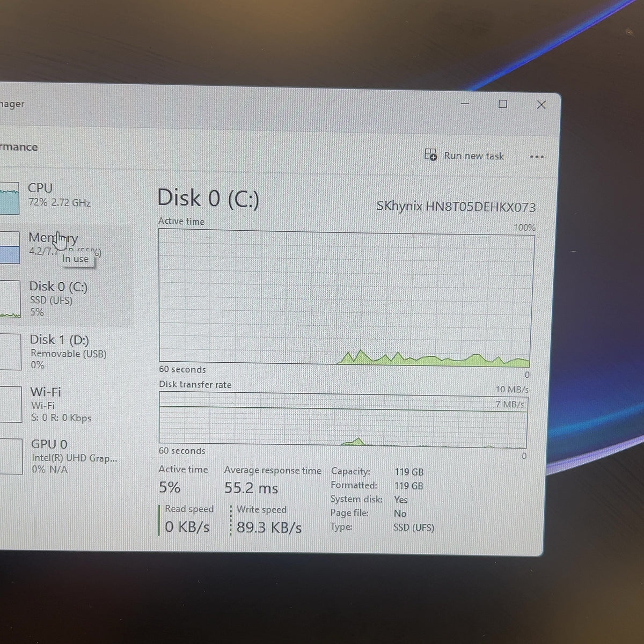Viewport: 644px width, 644px height.
Task: Open the three-dots more options menu
Action: pos(537,157)
